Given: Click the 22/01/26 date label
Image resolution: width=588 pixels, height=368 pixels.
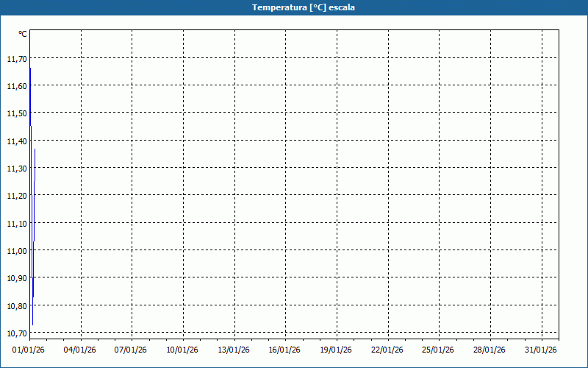Looking at the screenshot, I should (387, 350).
